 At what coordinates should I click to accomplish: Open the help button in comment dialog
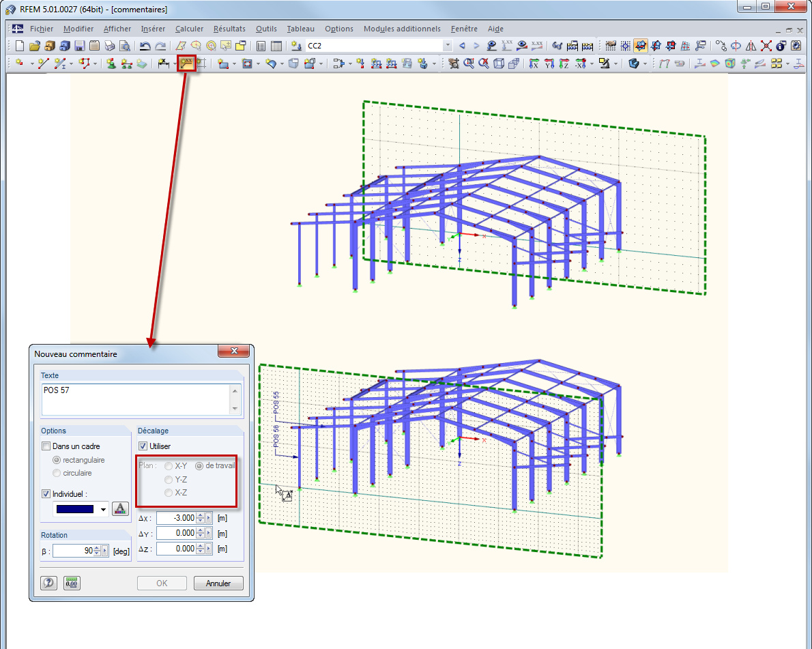(x=48, y=583)
